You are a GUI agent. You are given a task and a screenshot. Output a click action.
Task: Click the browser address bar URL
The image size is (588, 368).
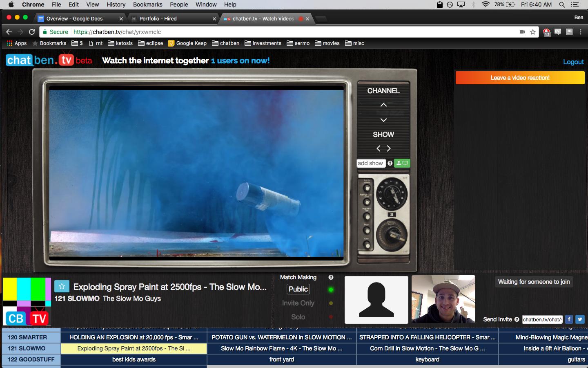click(x=117, y=32)
